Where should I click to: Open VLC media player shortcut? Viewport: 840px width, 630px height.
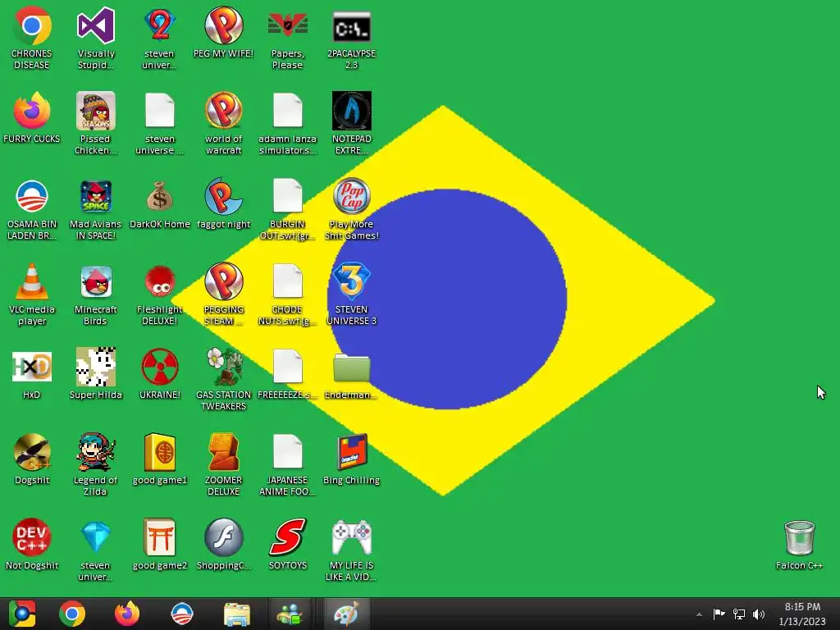click(32, 282)
